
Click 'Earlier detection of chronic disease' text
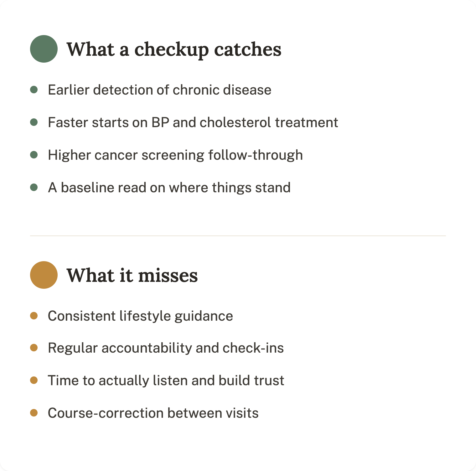click(x=159, y=90)
